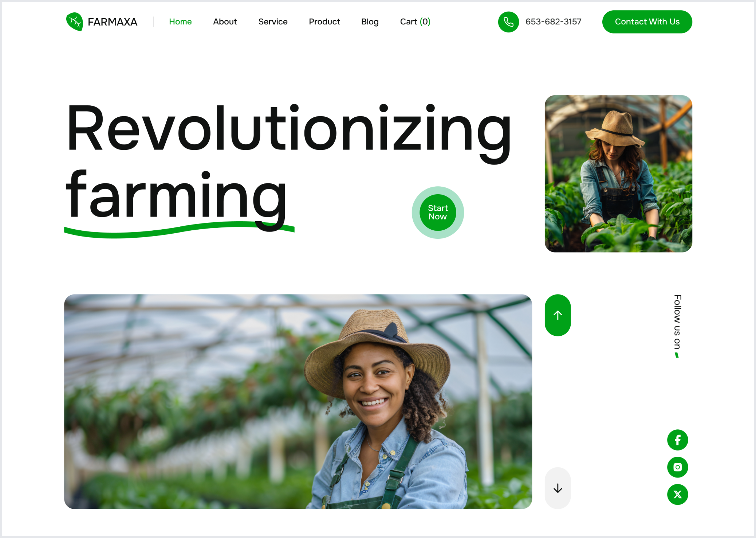Viewport: 756px width, 538px height.
Task: Click the large smiling farmer hero image
Action: click(x=298, y=402)
